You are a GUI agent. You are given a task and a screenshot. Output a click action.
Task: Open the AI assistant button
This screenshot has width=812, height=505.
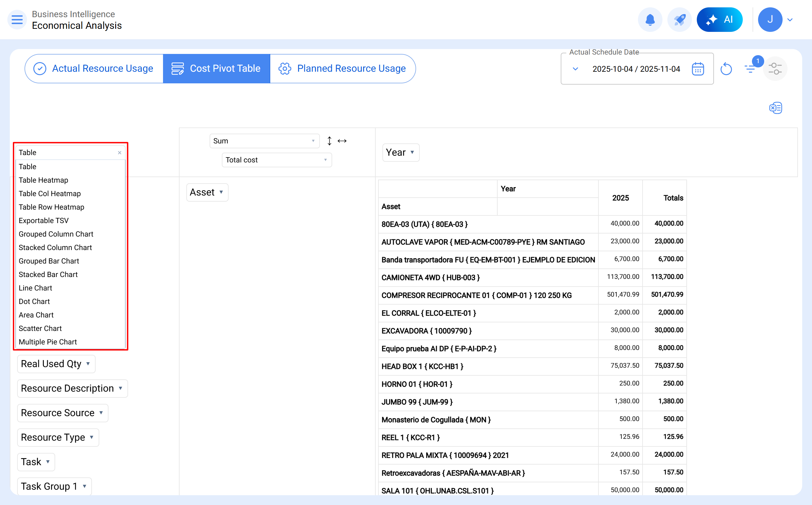point(719,20)
